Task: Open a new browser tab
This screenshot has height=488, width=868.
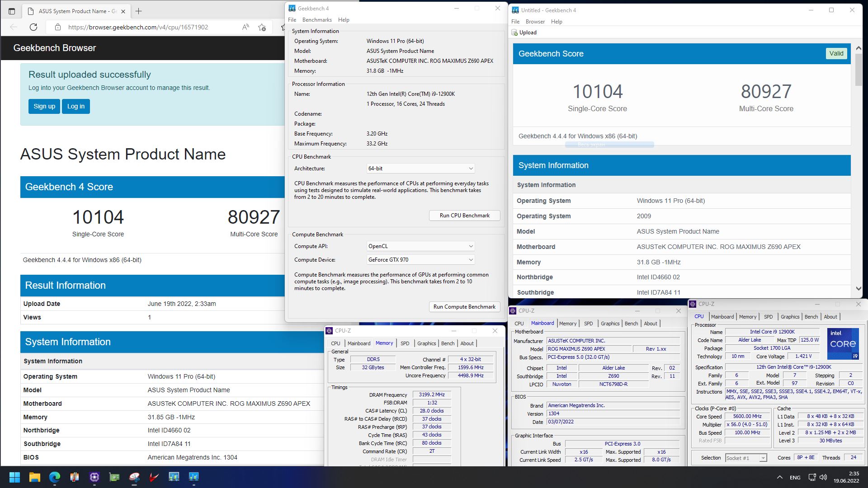Action: point(139,11)
